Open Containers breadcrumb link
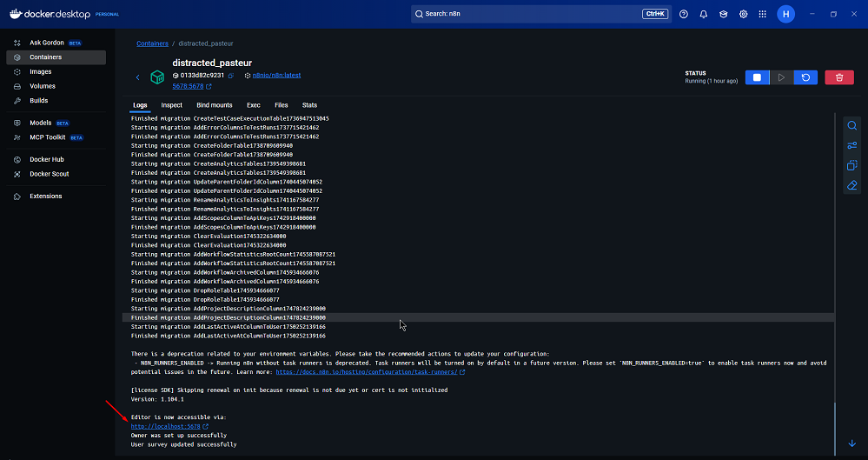 click(x=152, y=43)
